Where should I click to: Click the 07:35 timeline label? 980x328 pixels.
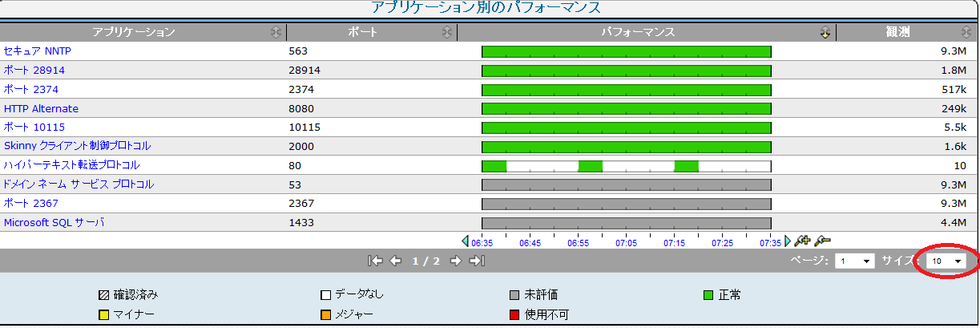pyautogui.click(x=770, y=241)
